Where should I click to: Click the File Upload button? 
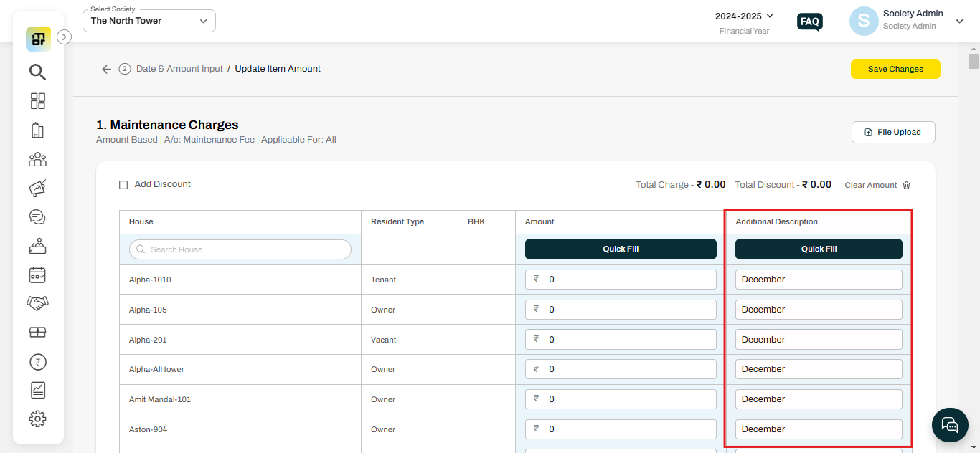pyautogui.click(x=892, y=133)
